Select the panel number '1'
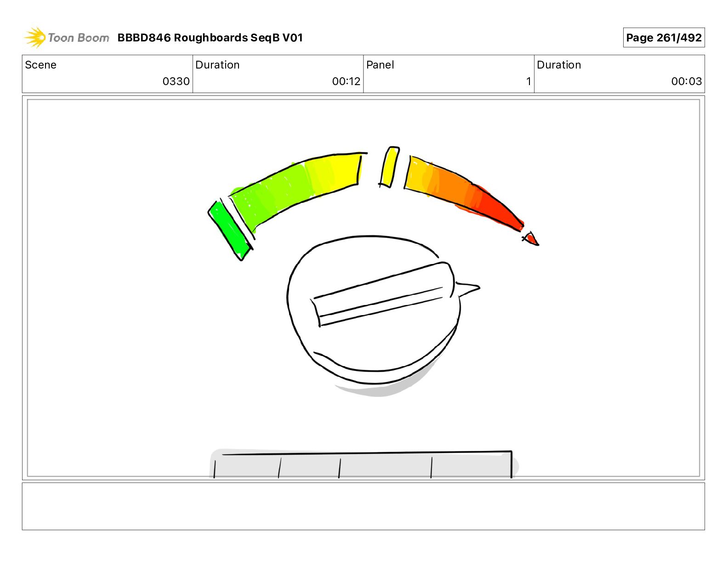This screenshot has width=728, height=563. coord(529,81)
